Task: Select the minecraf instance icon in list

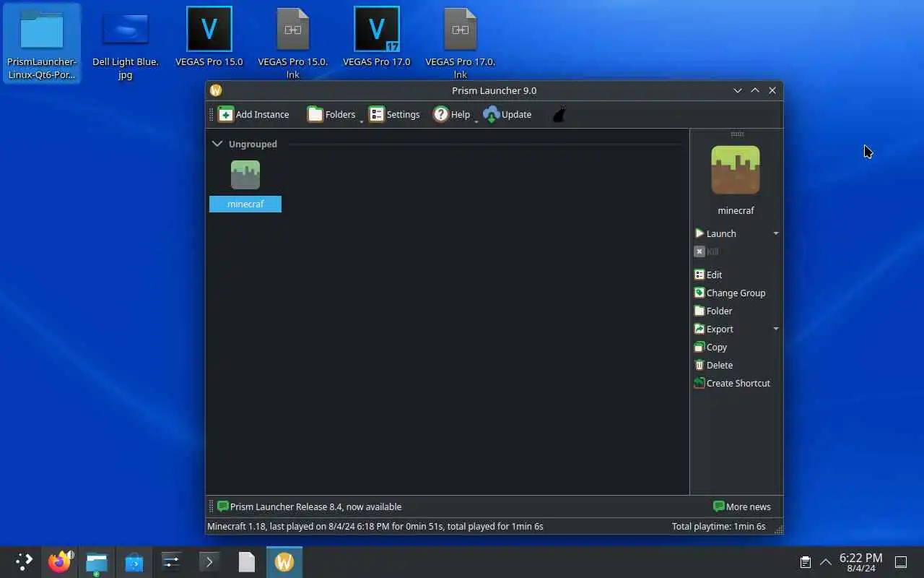Action: pyautogui.click(x=245, y=175)
